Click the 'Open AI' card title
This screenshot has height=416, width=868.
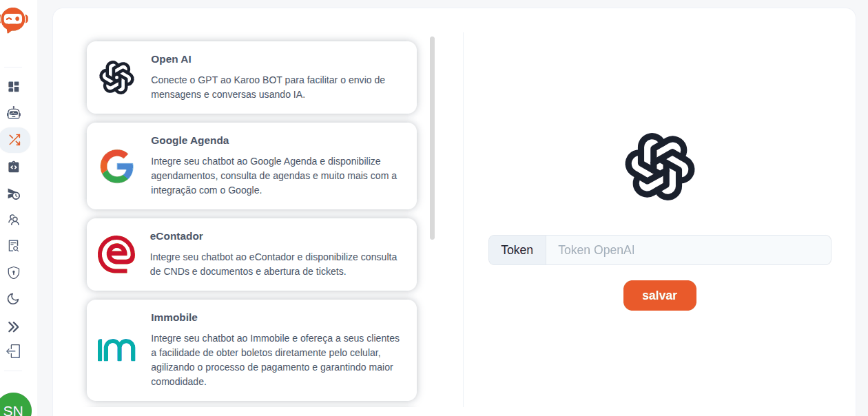171,59
